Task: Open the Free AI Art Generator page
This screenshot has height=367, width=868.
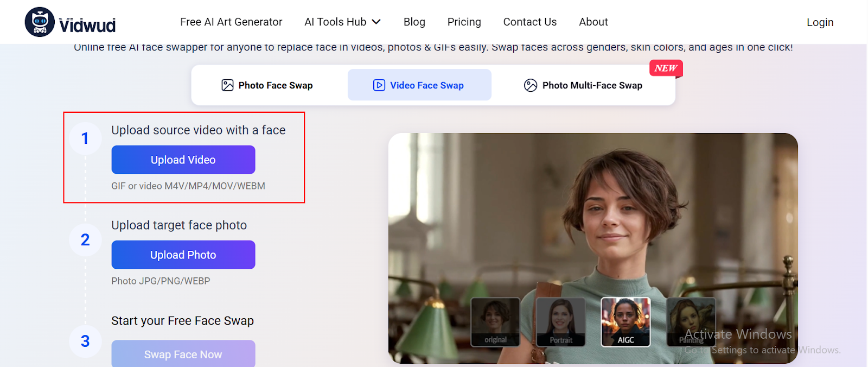Action: [231, 22]
